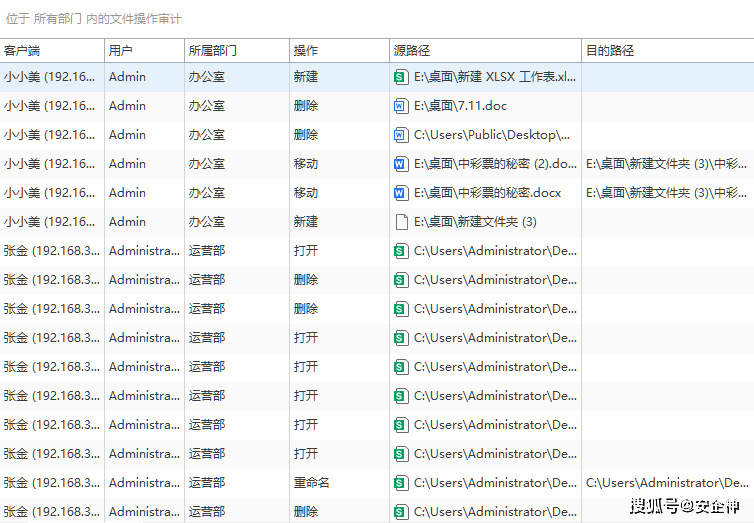Select the E:\桌面\7.11.doc path text
This screenshot has height=523, width=754.
click(x=467, y=105)
